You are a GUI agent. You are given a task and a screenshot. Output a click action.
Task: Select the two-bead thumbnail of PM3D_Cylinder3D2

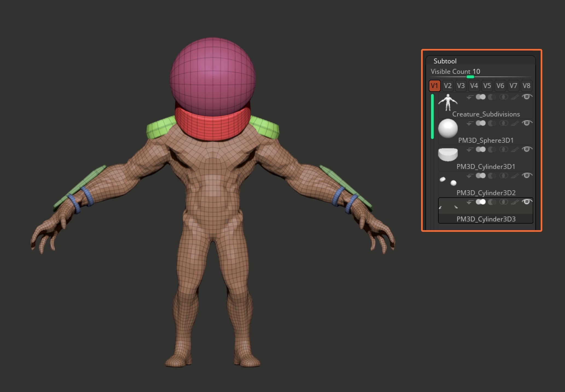pyautogui.click(x=448, y=181)
